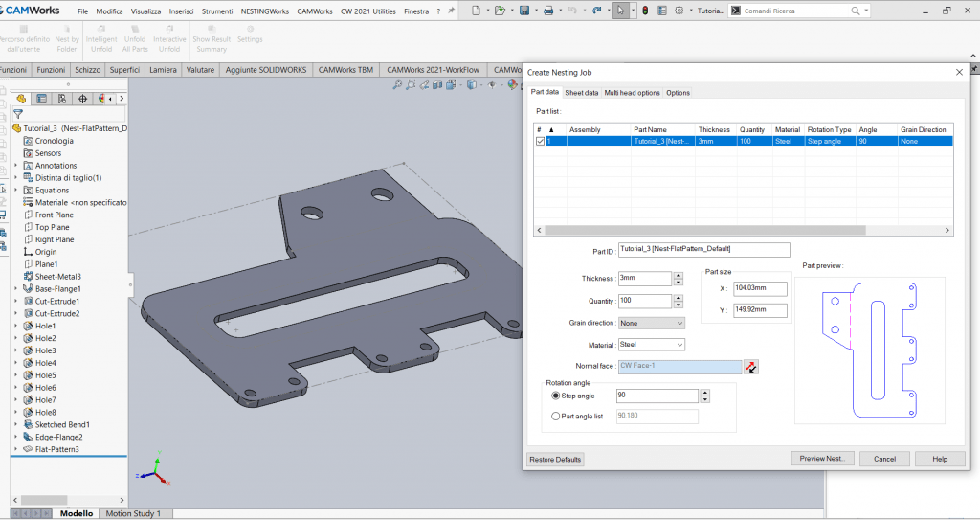Click the Display Style cube icon
The width and height of the screenshot is (980, 520).
pyautogui.click(x=472, y=85)
